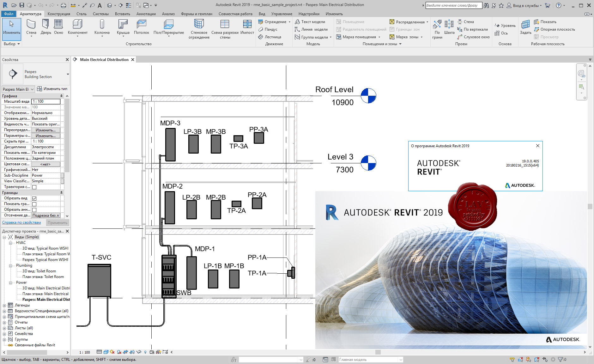Viewport: 594px width, 364px height.
Task: Toggle the Обрезать анн... checkbox
Action: click(x=34, y=210)
